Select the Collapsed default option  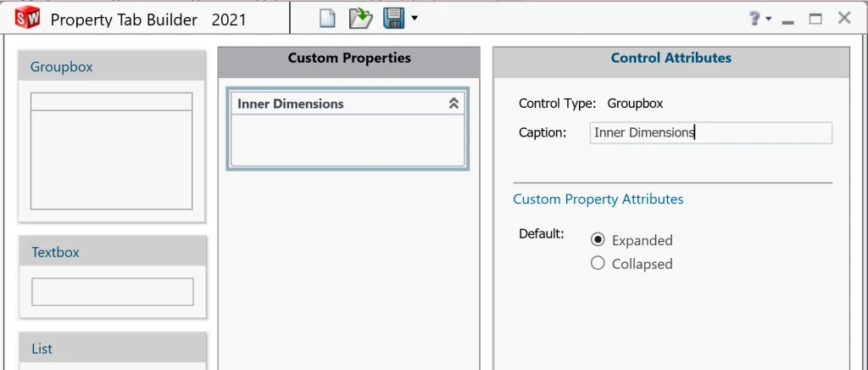[x=598, y=264]
